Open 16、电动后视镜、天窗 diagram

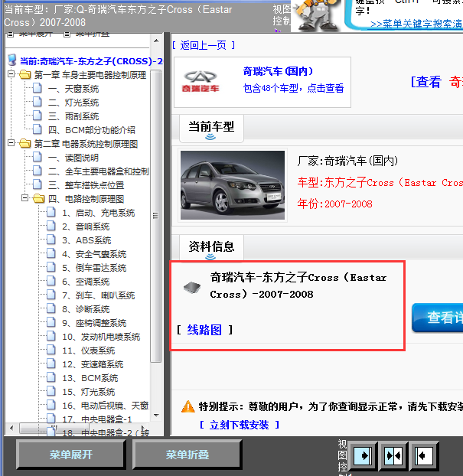[106, 406]
